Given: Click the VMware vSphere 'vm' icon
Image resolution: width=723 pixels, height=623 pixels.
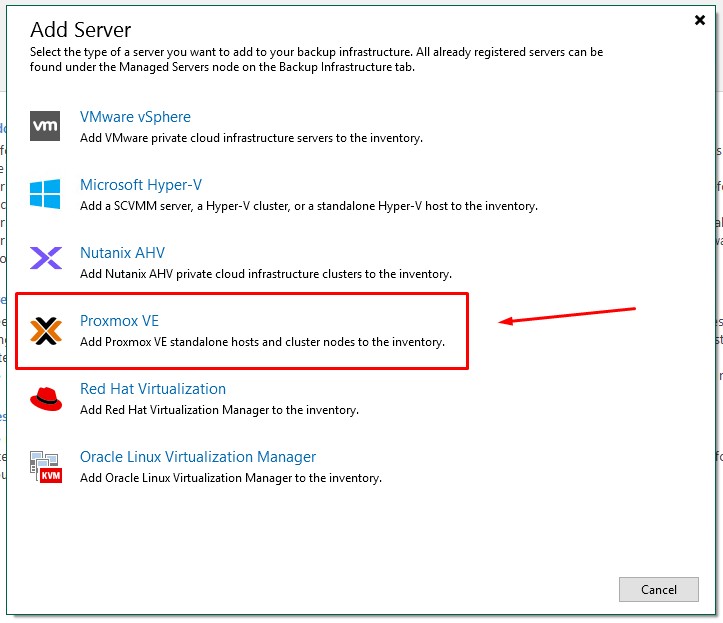Looking at the screenshot, I should click(x=46, y=126).
